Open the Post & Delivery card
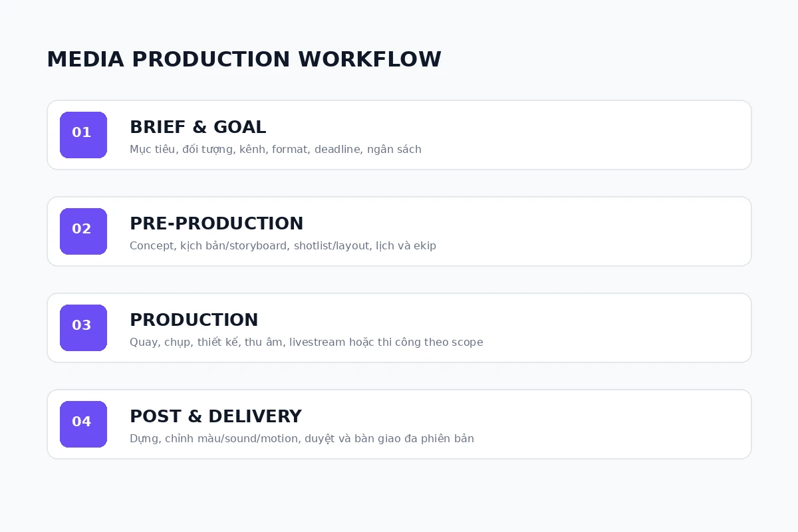Image resolution: width=798 pixels, height=532 pixels. 399,424
